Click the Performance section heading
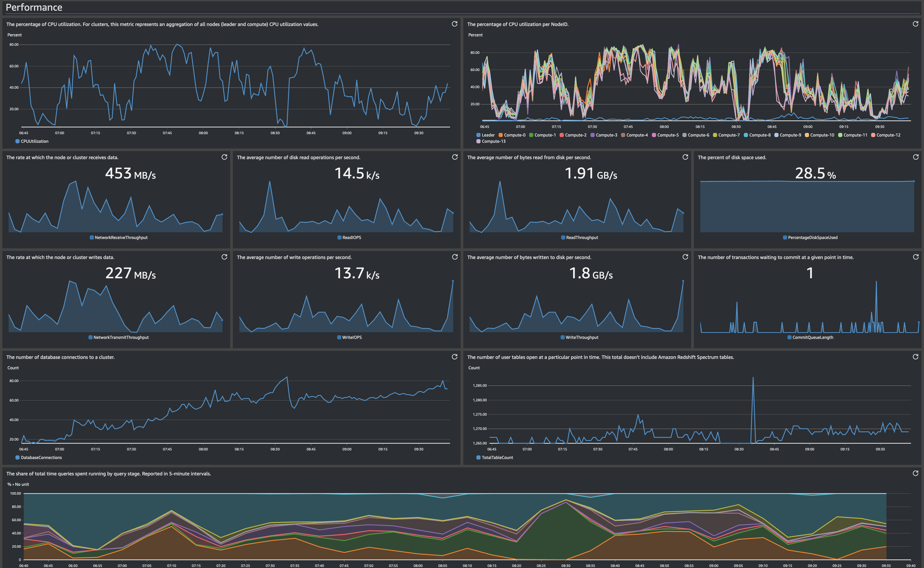Viewport: 924px width, 568px height. click(x=34, y=7)
